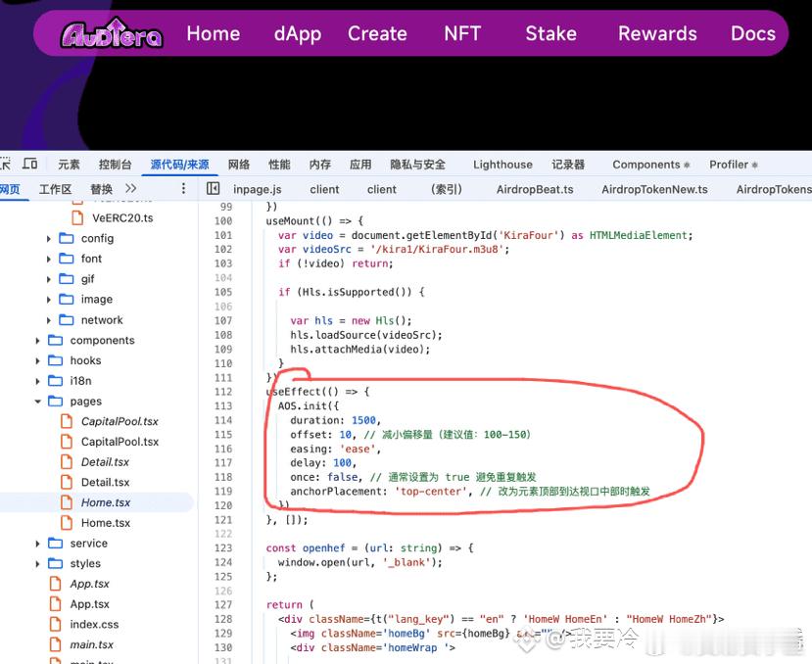This screenshot has height=664, width=812.
Task: Click line number 101 in gutter
Action: (223, 235)
